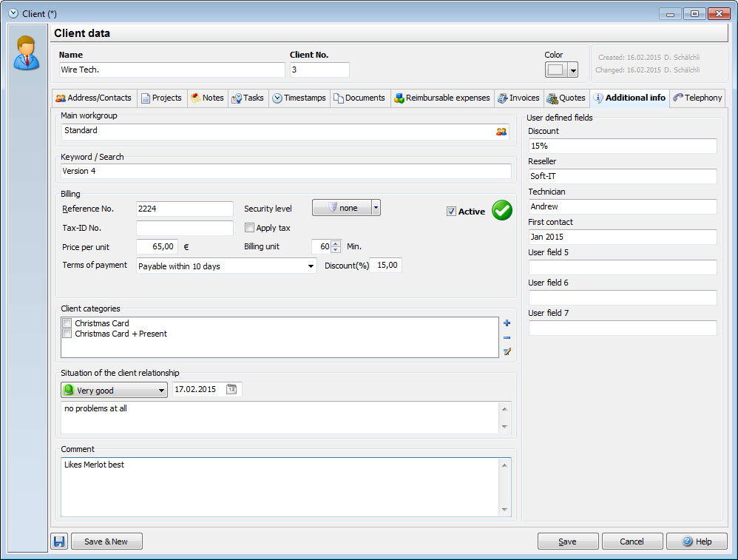Click the Reference No. input field
Image resolution: width=738 pixels, height=560 pixels.
[185, 209]
